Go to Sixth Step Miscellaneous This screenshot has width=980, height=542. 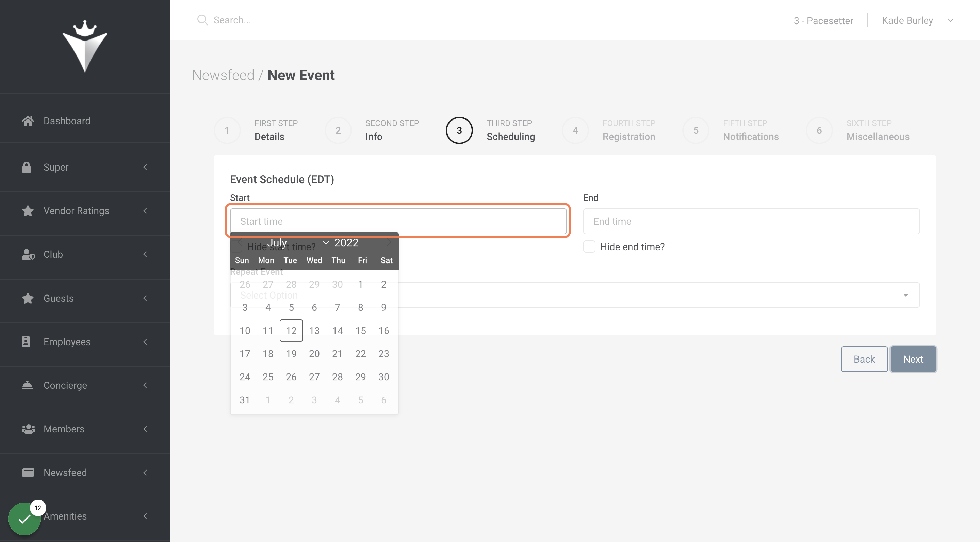tap(857, 130)
